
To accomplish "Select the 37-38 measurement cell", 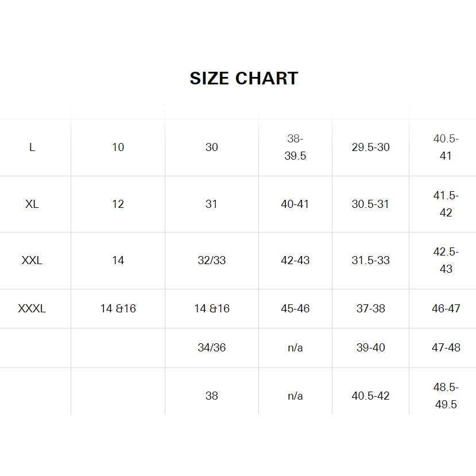I will pos(370,308).
